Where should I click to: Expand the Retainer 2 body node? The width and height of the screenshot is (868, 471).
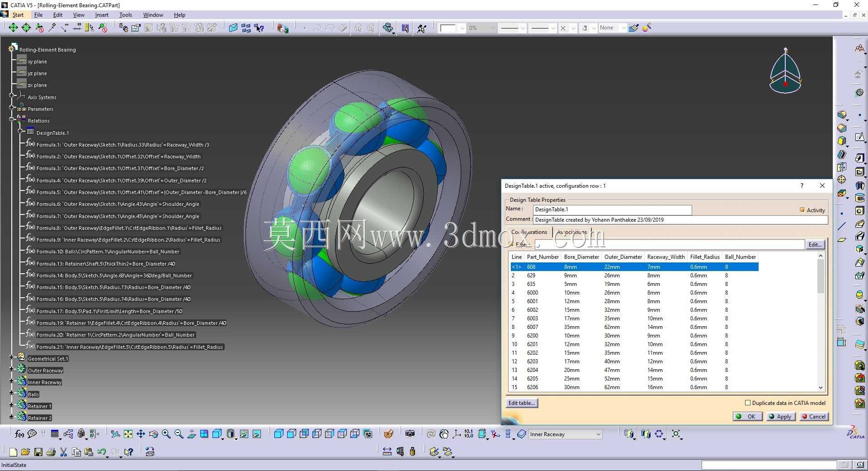[12, 416]
